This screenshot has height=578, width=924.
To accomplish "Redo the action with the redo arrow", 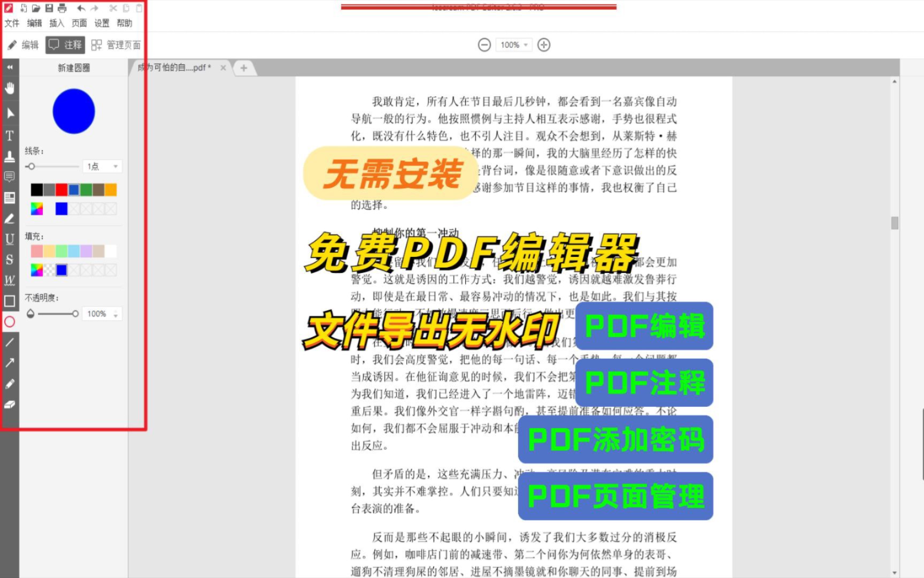I will click(x=95, y=8).
